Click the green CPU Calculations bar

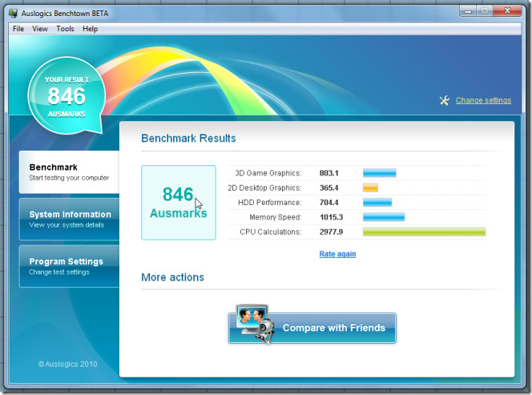point(424,232)
